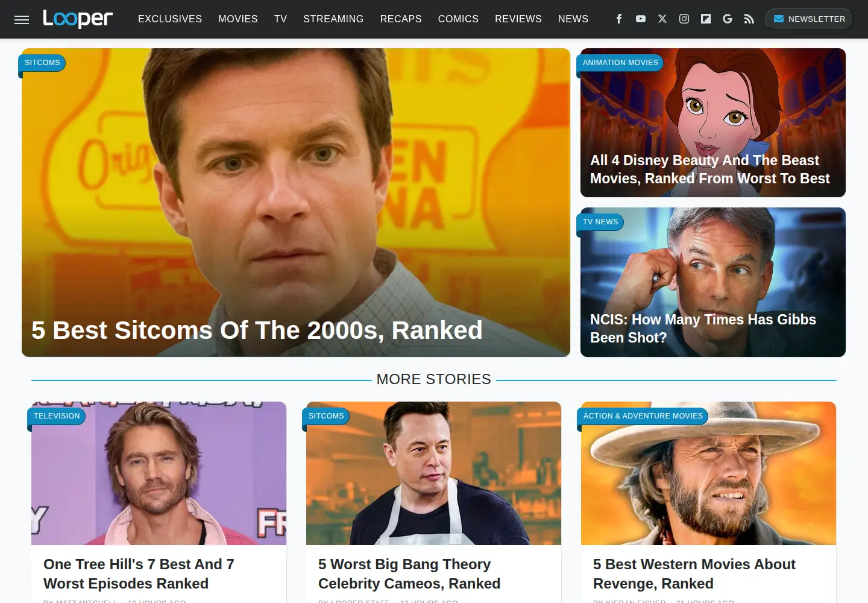Open Looper's Google News icon
This screenshot has height=603, width=868.
[728, 19]
